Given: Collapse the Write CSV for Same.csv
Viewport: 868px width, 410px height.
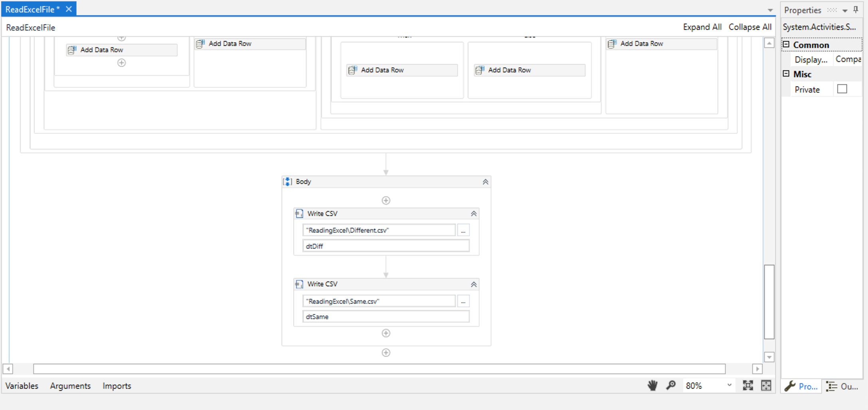Looking at the screenshot, I should click(x=474, y=284).
